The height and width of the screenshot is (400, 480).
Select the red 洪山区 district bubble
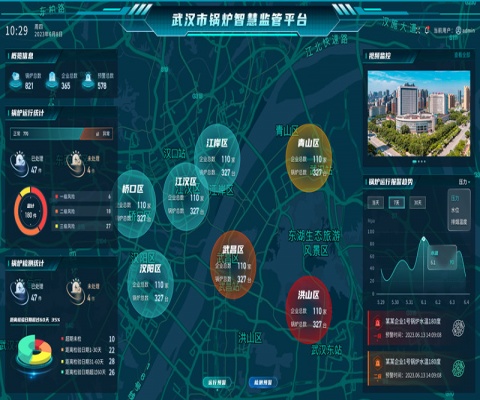pyautogui.click(x=309, y=310)
